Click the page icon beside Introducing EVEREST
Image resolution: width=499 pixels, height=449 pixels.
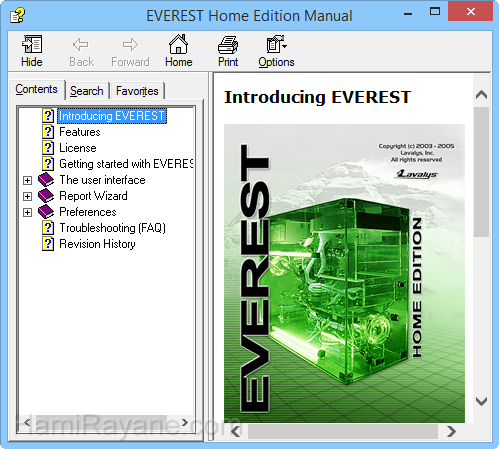48,116
